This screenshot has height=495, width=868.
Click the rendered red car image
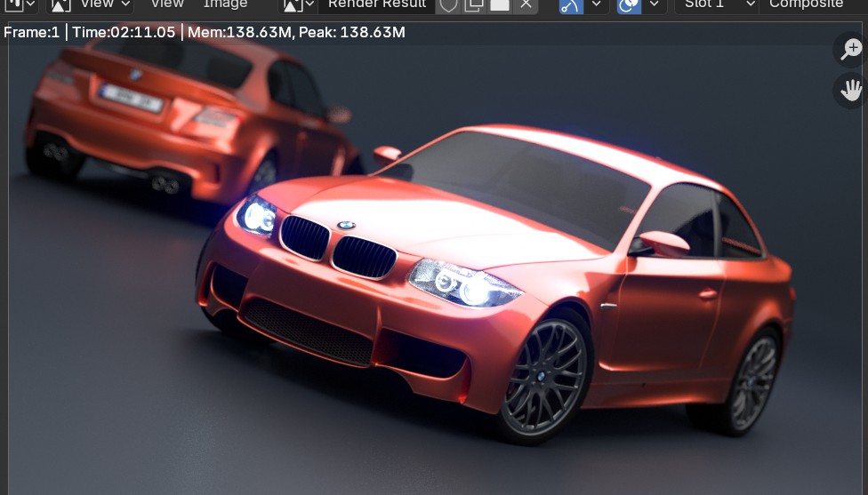pyautogui.click(x=435, y=259)
